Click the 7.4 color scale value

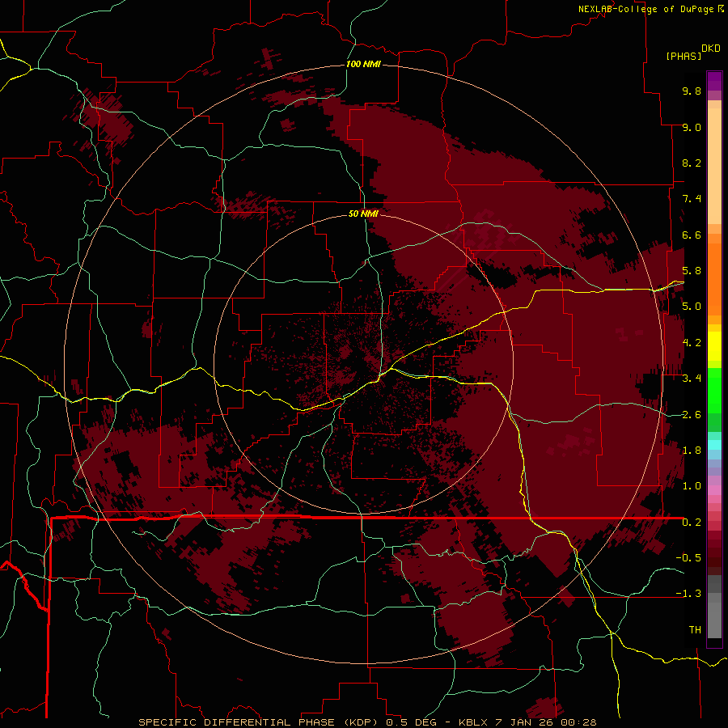tap(692, 199)
